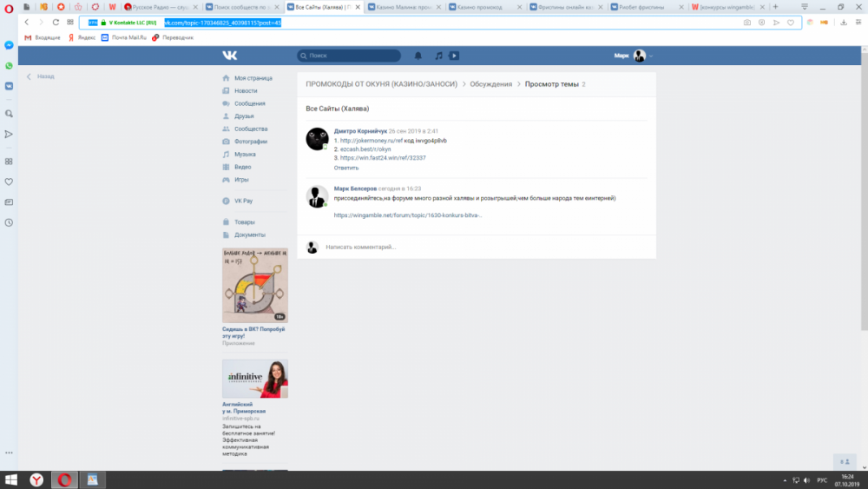This screenshot has height=489, width=868.
Task: Open Messenger in the Opera sidebar
Action: 9,44
